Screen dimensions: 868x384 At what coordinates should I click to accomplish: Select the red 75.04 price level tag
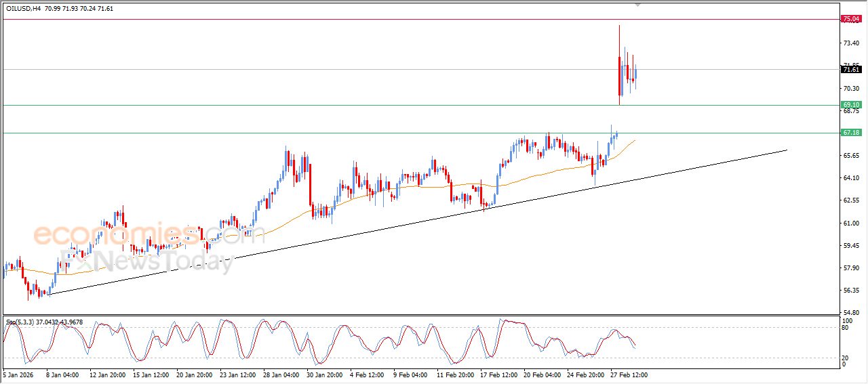[x=850, y=19]
